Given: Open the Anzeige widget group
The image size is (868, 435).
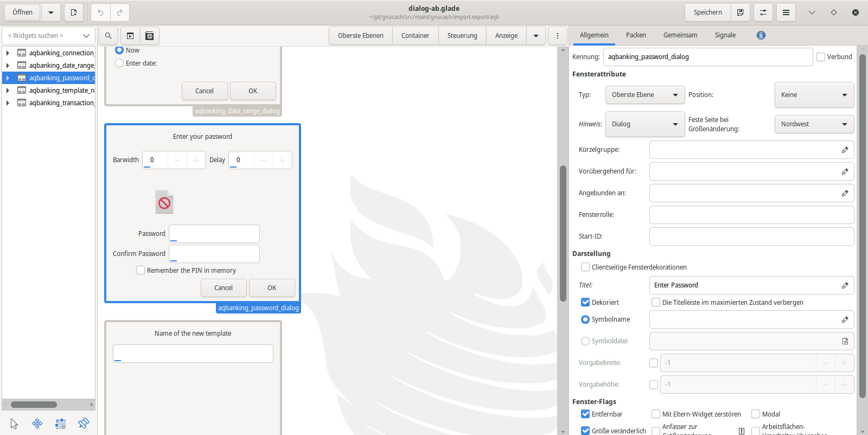Looking at the screenshot, I should point(507,36).
